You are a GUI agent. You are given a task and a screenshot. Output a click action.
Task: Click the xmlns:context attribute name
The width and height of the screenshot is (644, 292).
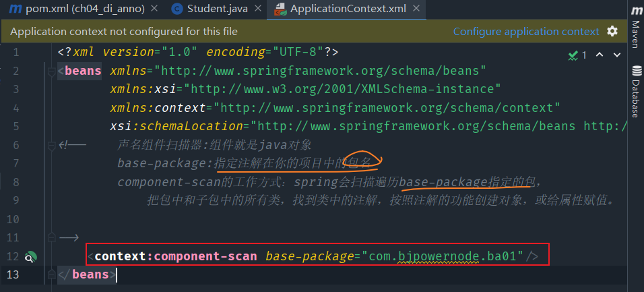(158, 108)
